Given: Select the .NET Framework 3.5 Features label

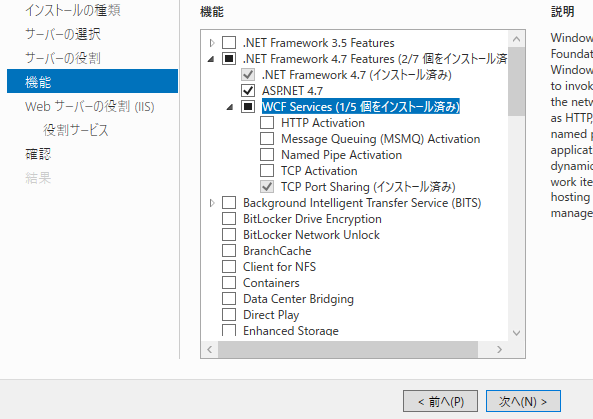Looking at the screenshot, I should (318, 43).
